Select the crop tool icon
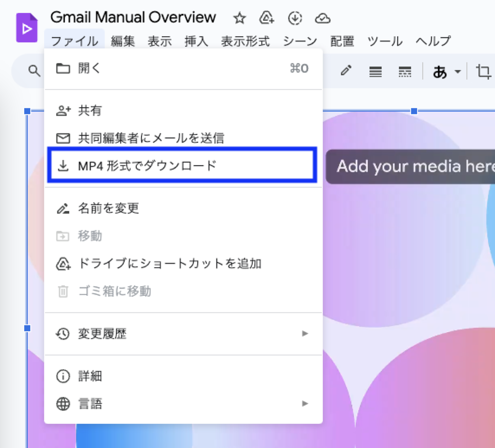495x448 pixels. tap(483, 71)
